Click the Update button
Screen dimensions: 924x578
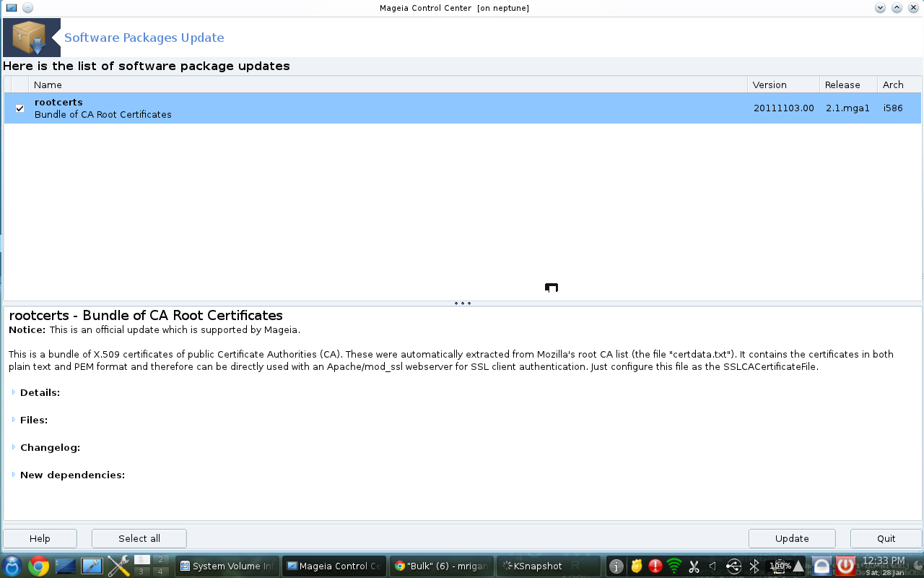[x=792, y=538]
